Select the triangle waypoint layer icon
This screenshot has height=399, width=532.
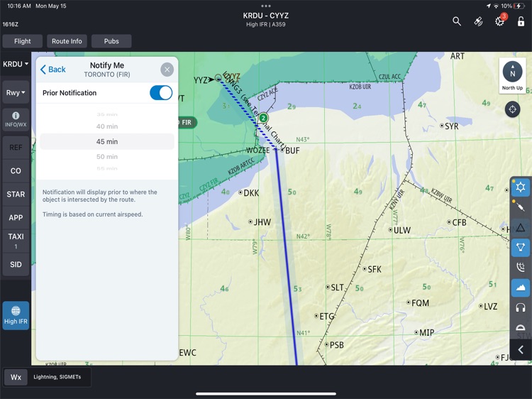point(521,227)
